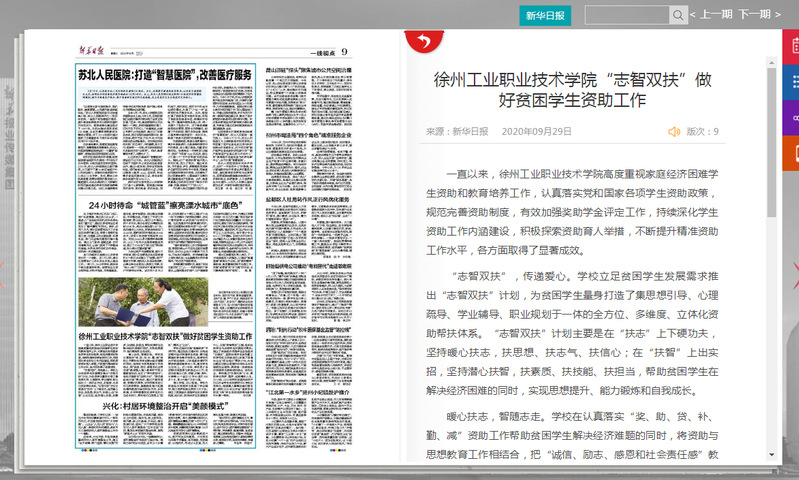Go to next issue 下一期
Screen dimensions: 799x480
(760, 15)
